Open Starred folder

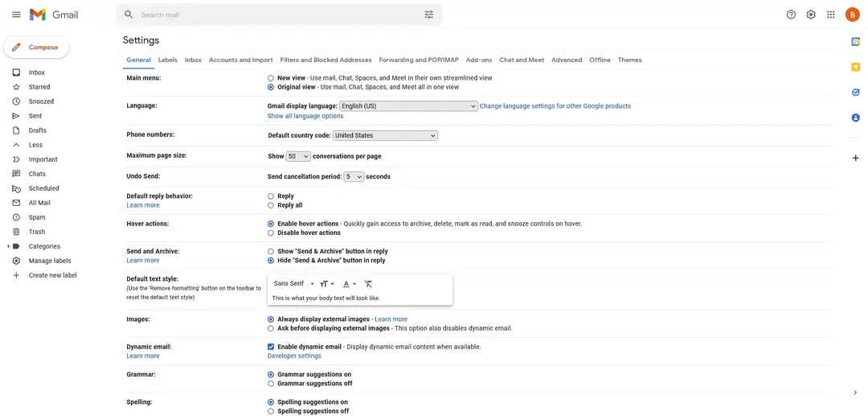tap(39, 87)
